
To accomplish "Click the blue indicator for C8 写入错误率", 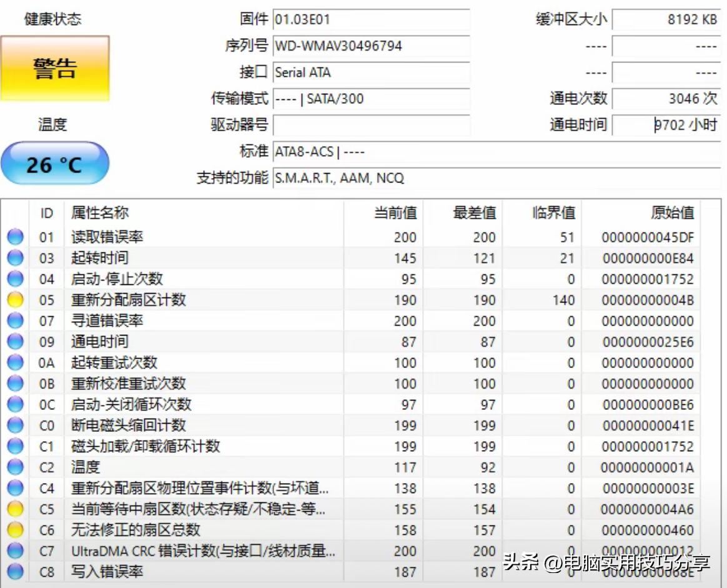I will pos(14,572).
